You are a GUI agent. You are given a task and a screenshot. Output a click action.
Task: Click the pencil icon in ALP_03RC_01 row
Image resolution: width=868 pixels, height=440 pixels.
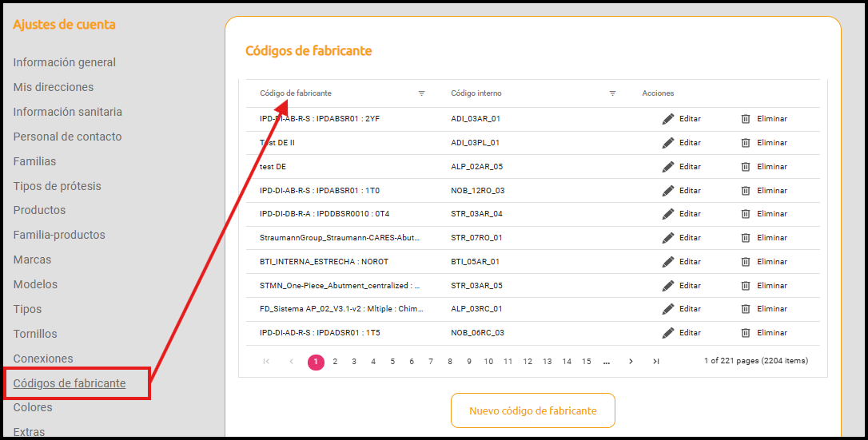pos(668,308)
